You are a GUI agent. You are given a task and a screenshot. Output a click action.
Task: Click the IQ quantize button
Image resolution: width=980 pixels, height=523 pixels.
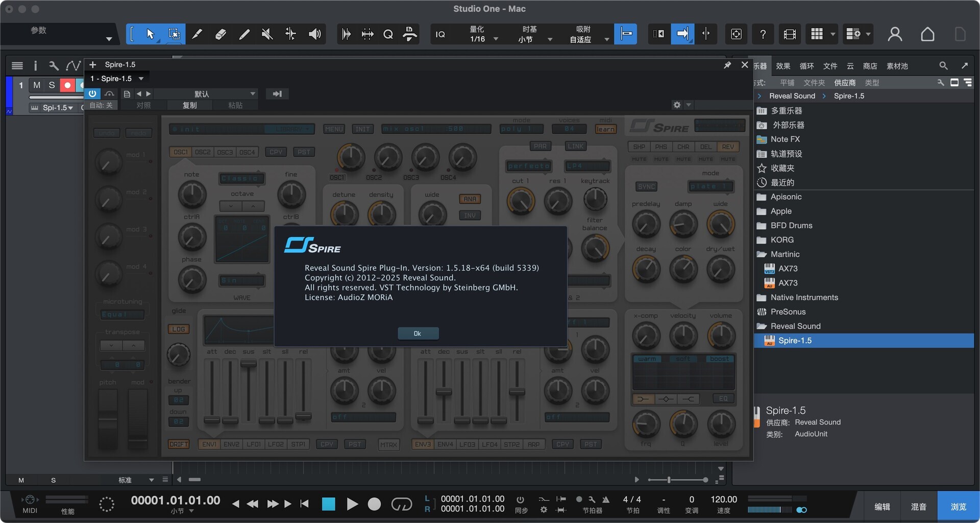tap(440, 34)
